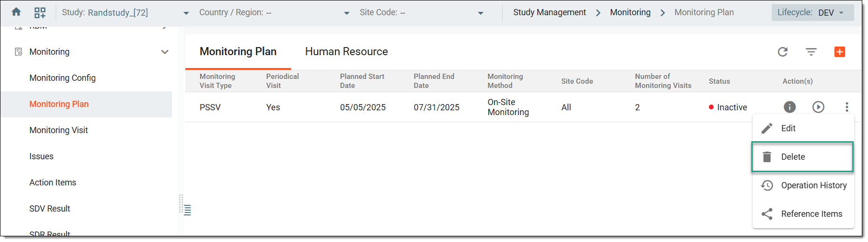Click Study Management breadcrumb
This screenshot has width=868, height=242.
click(x=549, y=12)
